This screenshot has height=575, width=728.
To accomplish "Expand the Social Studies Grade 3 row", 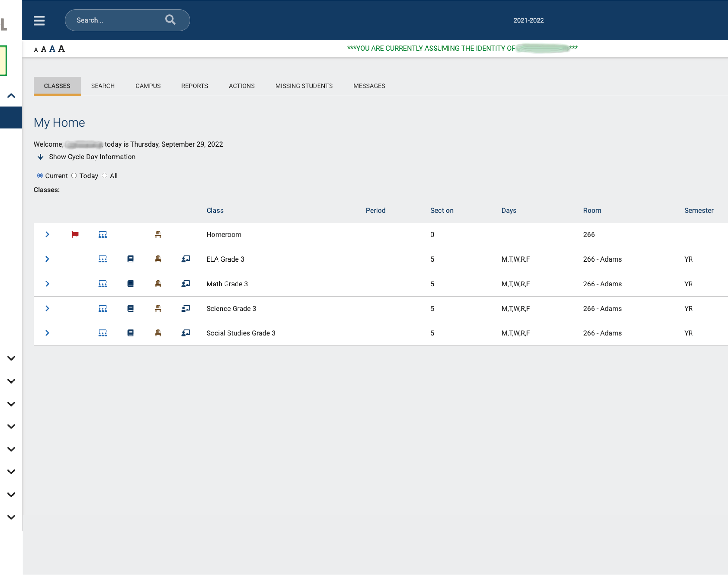I will 47,333.
